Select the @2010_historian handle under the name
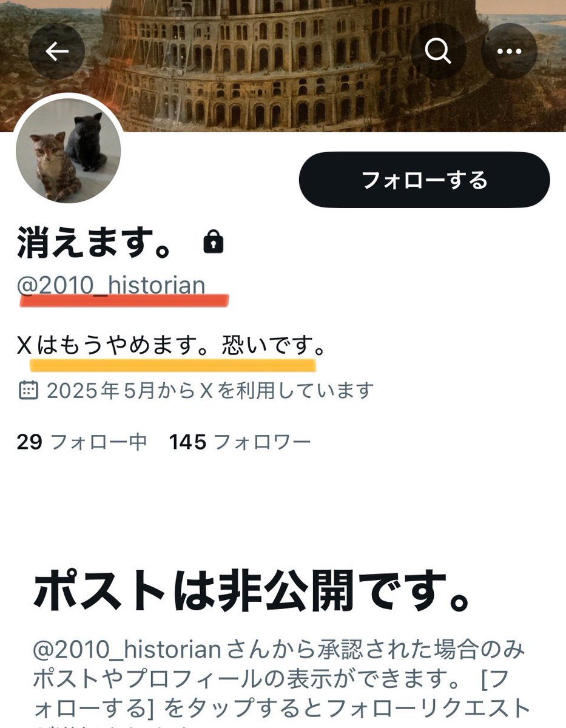 click(x=111, y=285)
